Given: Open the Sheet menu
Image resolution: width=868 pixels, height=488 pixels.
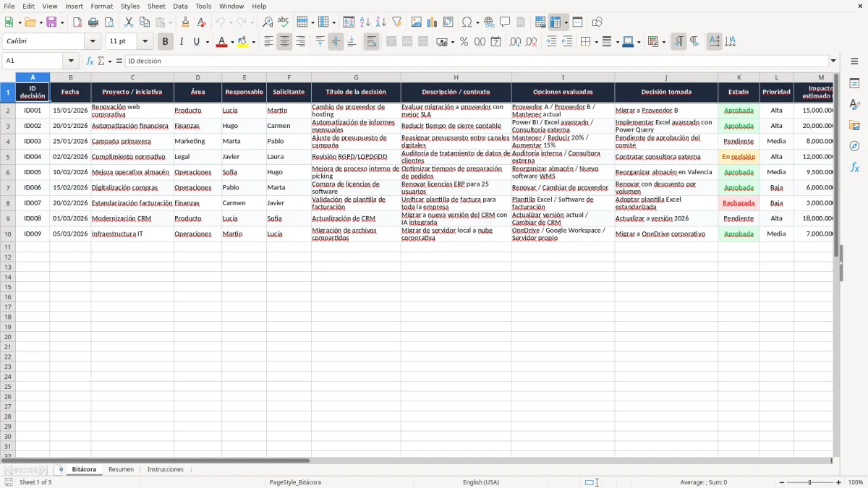Looking at the screenshot, I should (156, 6).
